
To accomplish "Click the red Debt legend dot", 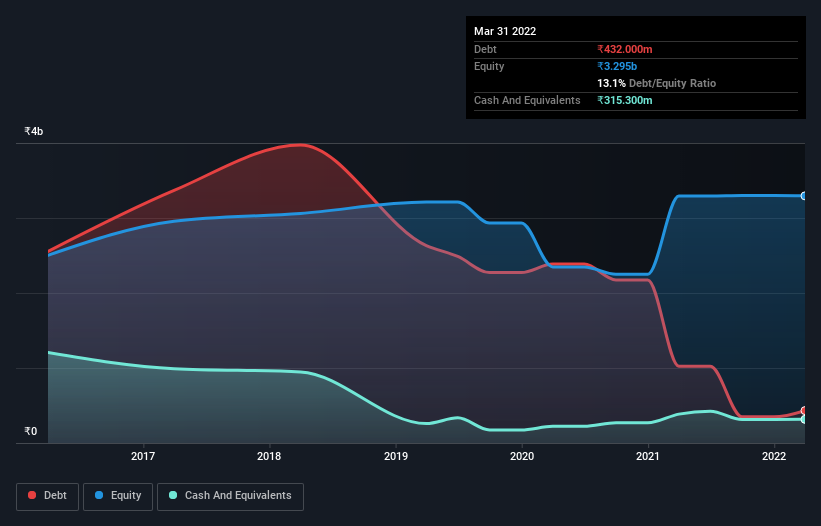I will [x=32, y=495].
